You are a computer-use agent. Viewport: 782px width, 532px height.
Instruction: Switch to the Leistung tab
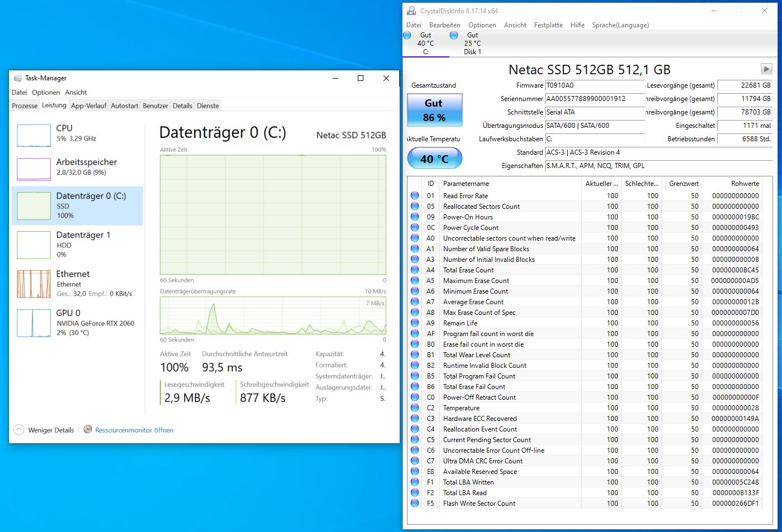pos(54,105)
